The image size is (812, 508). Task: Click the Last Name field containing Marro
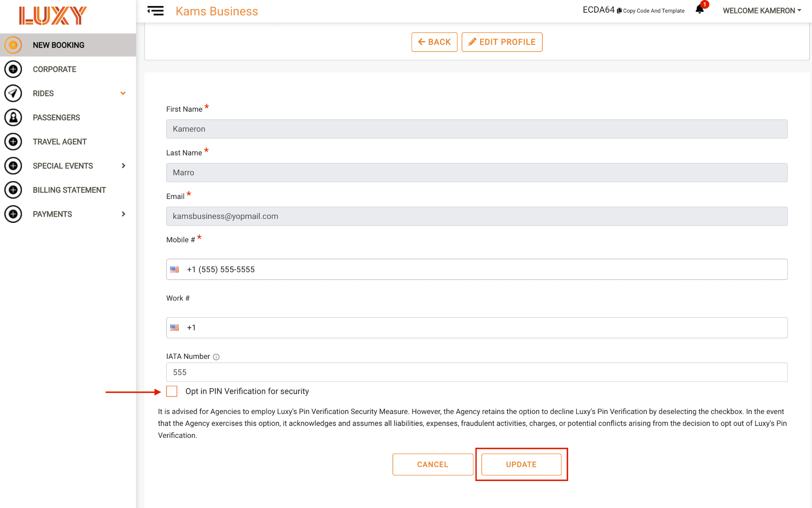coord(477,173)
